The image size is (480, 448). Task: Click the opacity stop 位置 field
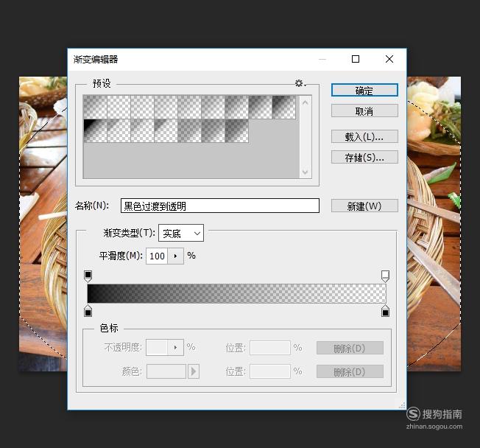pyautogui.click(x=269, y=348)
